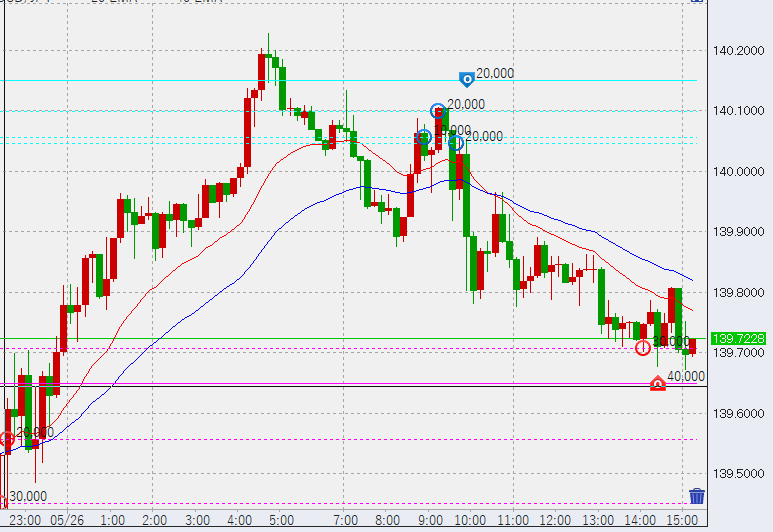Click the 30,000 label at bottom left
773x532 pixels.
coord(28,495)
